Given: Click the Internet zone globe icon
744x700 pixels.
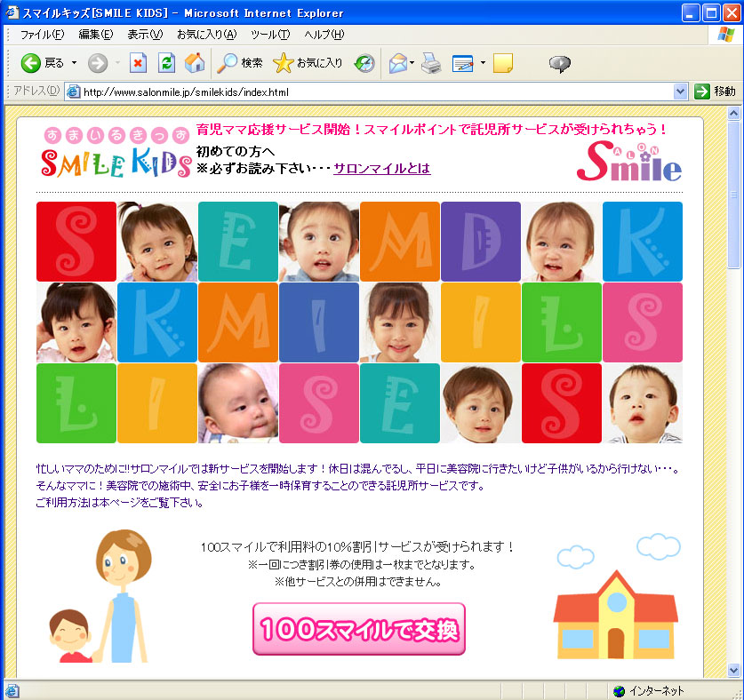Looking at the screenshot, I should coord(619,691).
